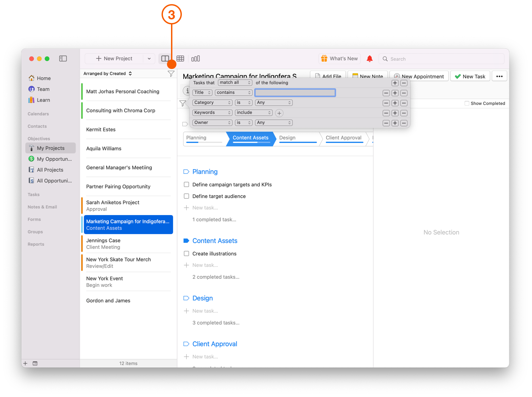Screen dimensions: 532x397
Task: Open the Owner value Any dropdown
Action: (x=274, y=123)
